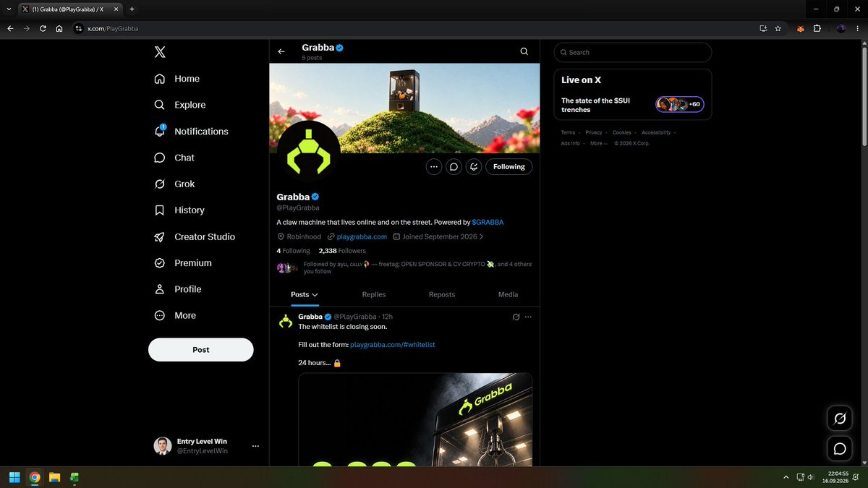This screenshot has width=868, height=488.
Task: Open Entry Level Win account menu dots
Action: [255, 446]
